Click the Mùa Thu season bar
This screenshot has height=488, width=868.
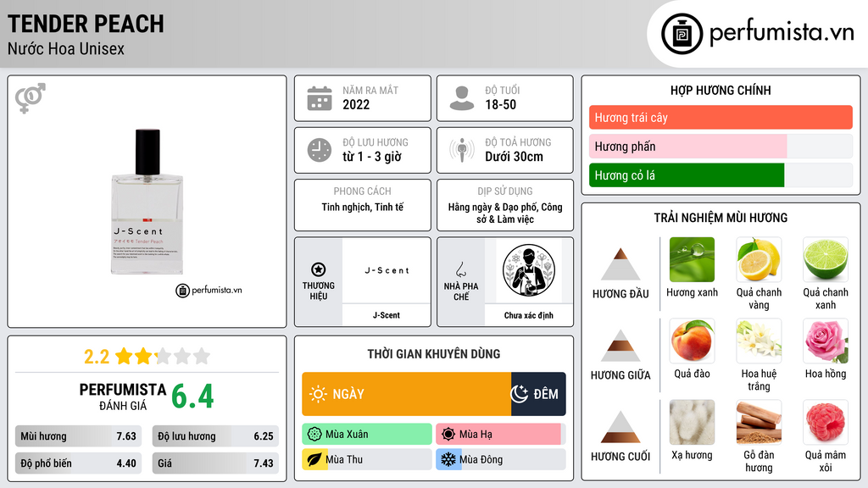click(x=367, y=459)
